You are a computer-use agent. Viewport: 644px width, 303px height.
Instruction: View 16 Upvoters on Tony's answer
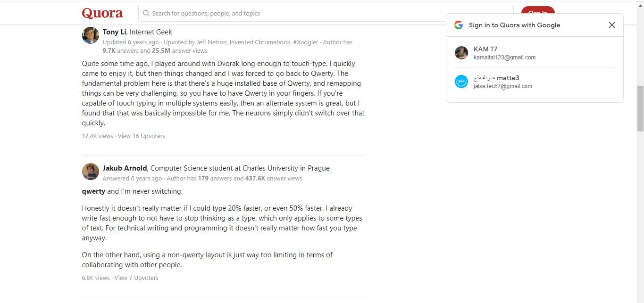click(x=141, y=136)
